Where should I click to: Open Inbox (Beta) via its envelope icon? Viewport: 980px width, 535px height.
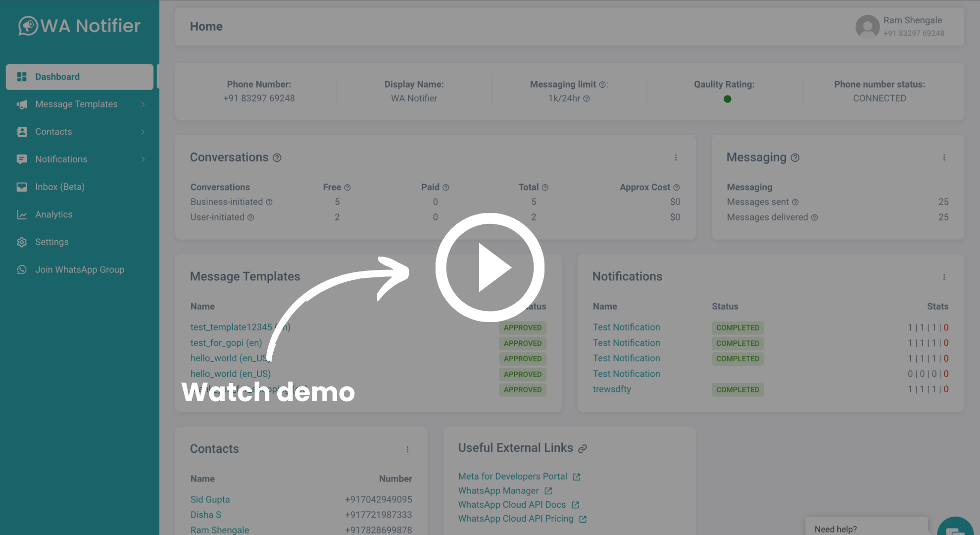[22, 187]
